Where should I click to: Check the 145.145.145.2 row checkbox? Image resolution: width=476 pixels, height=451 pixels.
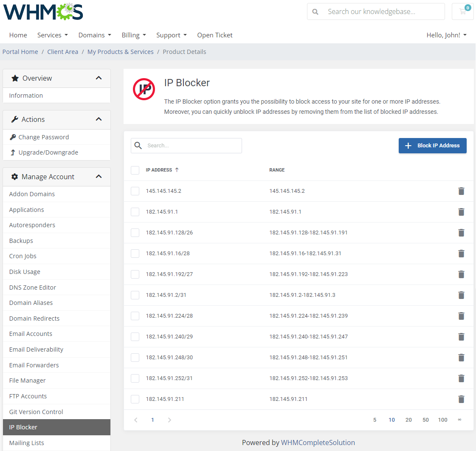click(135, 191)
